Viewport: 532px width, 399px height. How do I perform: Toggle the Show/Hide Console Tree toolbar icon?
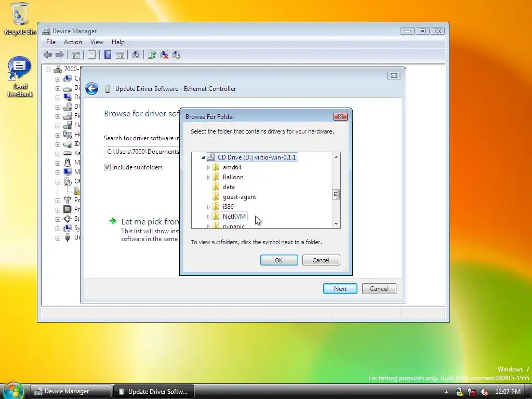tap(76, 55)
